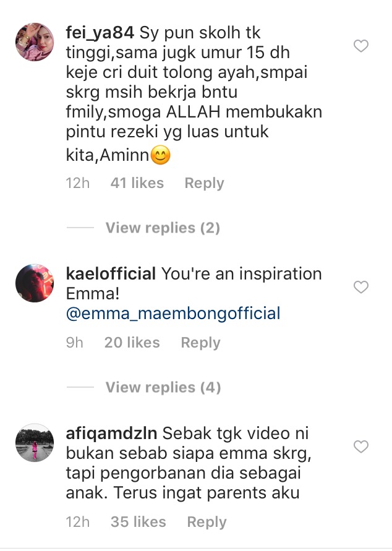Open afiqamdzln's profile avatar

pyautogui.click(x=35, y=443)
